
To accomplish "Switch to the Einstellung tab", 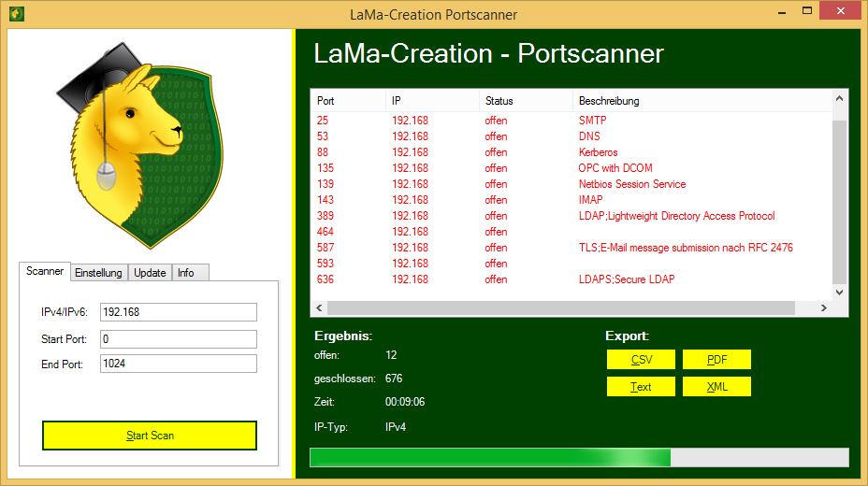I will point(98,273).
